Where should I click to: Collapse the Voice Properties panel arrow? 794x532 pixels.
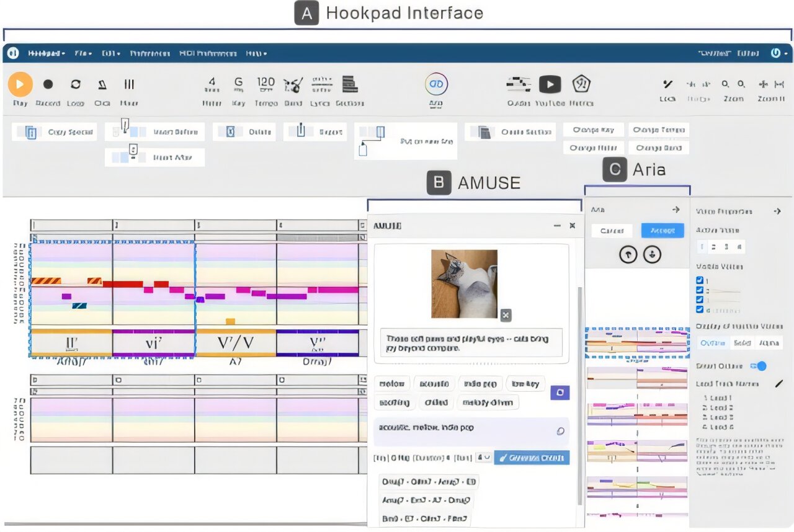777,211
